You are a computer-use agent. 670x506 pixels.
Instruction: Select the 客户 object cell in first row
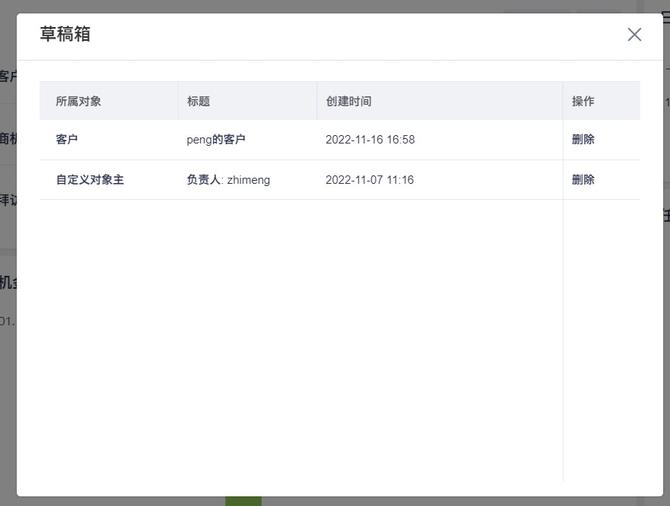point(67,140)
